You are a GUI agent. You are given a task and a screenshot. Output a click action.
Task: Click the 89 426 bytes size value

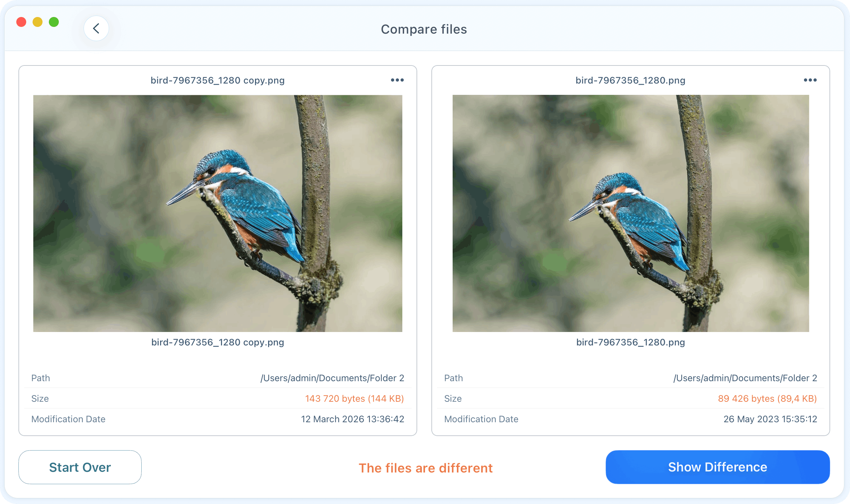click(767, 399)
